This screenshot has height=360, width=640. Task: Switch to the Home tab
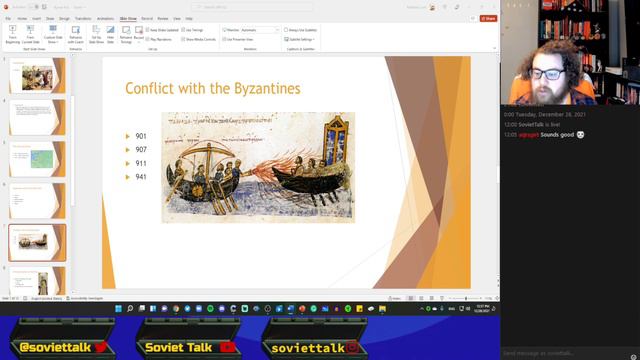22,19
